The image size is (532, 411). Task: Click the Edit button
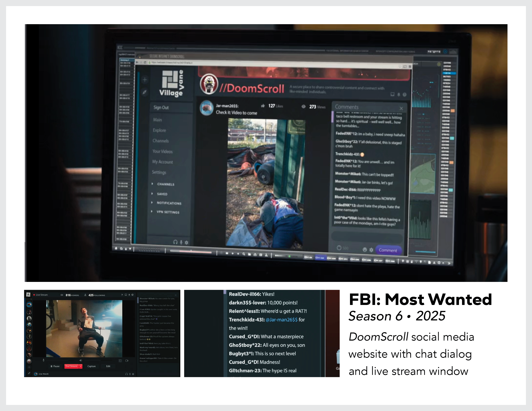pyautogui.click(x=108, y=367)
